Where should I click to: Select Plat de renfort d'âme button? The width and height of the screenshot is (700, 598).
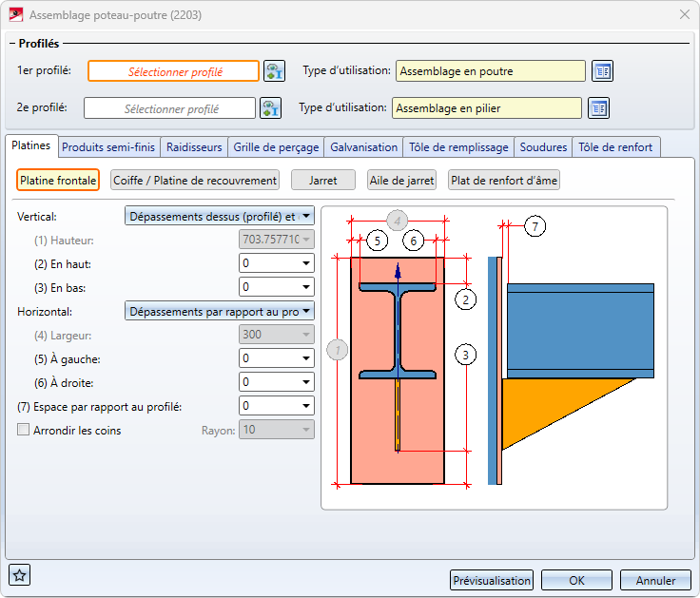click(x=504, y=180)
